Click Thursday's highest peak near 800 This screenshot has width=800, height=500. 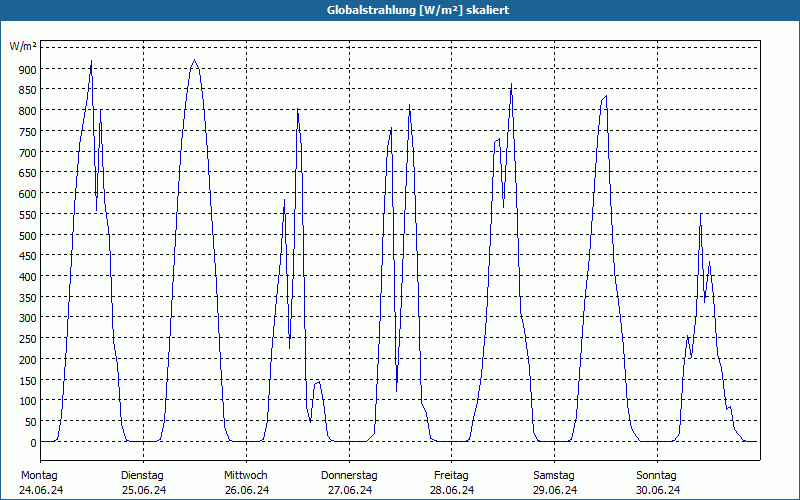[x=409, y=106]
